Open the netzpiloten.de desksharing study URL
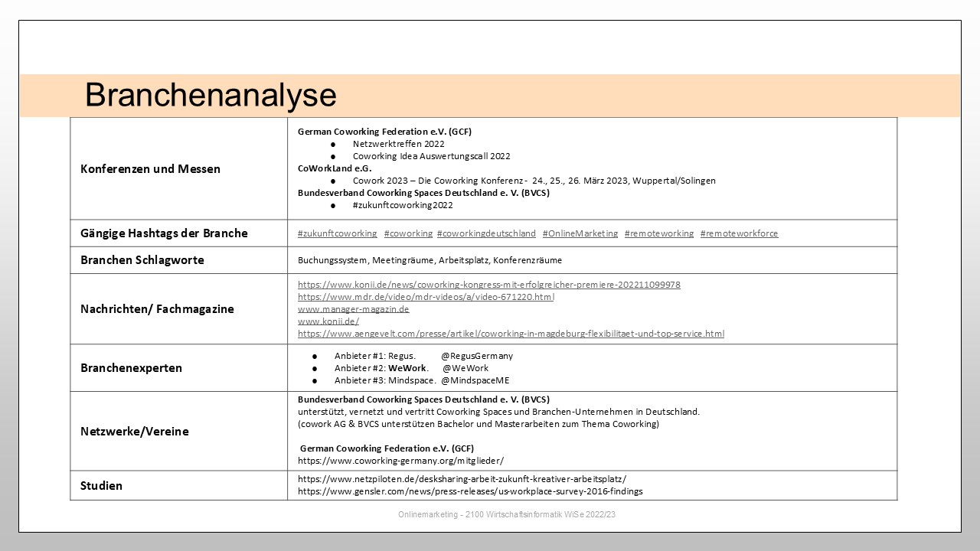Viewport: 980px width, 551px height. click(462, 479)
